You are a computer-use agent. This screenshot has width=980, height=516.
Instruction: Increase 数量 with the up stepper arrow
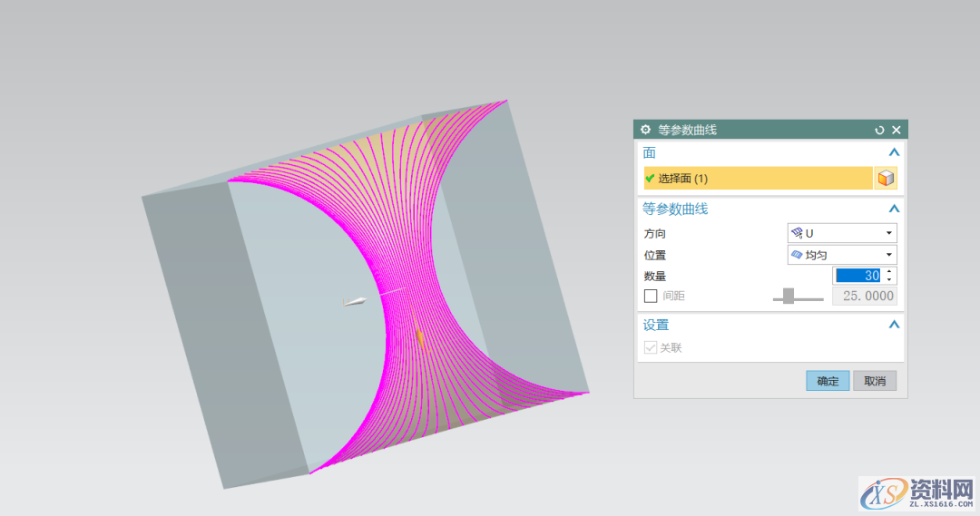pyautogui.click(x=889, y=271)
